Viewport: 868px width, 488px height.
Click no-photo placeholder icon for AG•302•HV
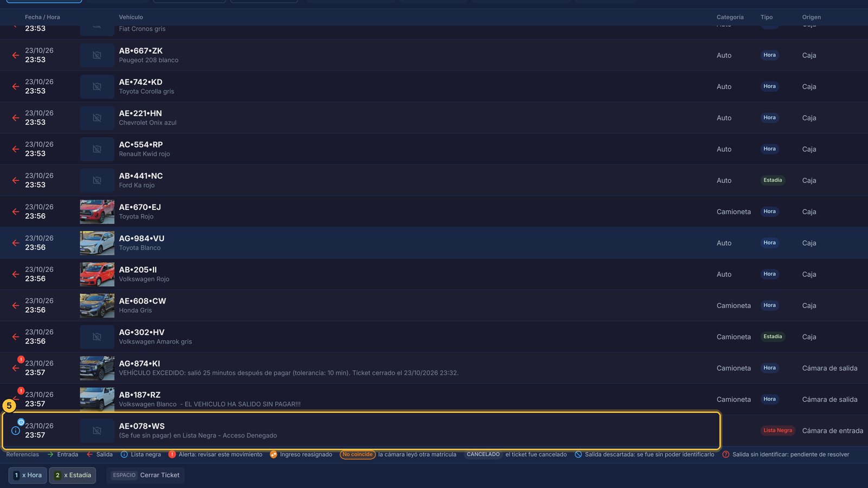[x=97, y=337]
